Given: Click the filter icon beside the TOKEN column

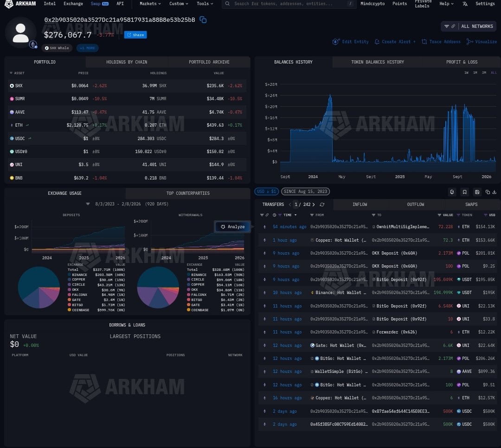Looking at the screenshot, I should point(458,215).
